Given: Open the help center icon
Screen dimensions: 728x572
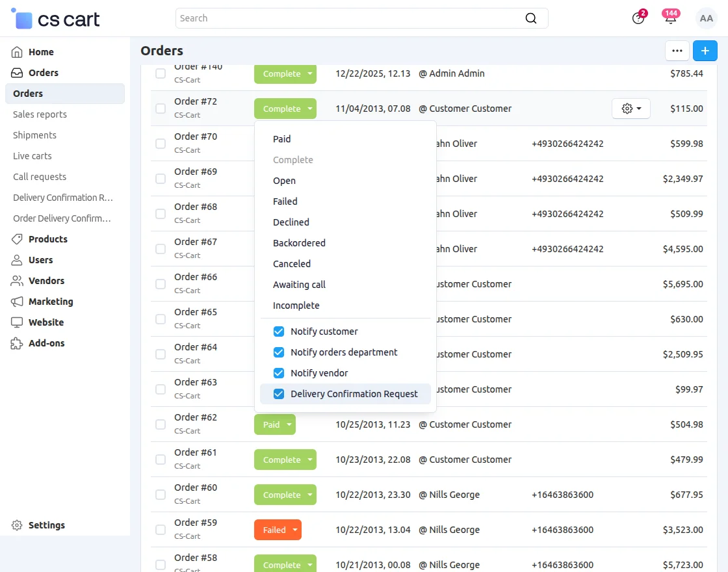Looking at the screenshot, I should point(638,18).
